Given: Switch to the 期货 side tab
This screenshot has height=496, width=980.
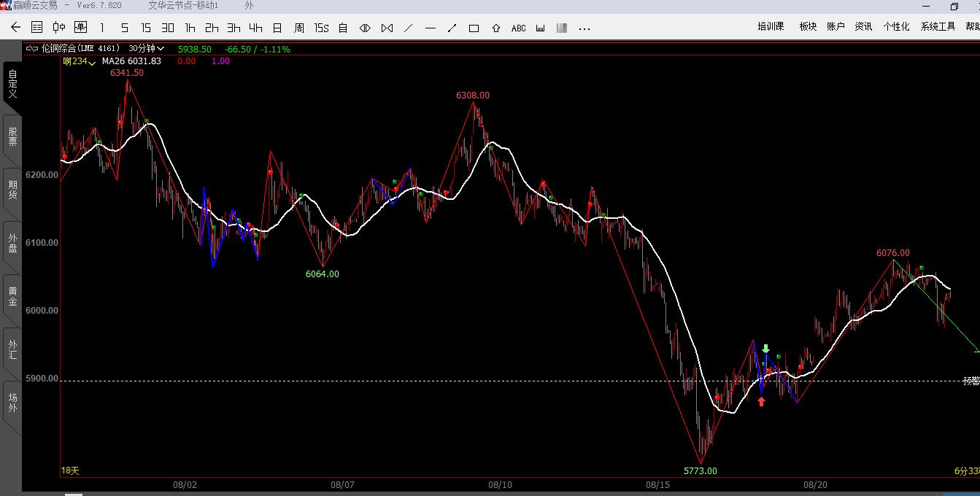Looking at the screenshot, I should pyautogui.click(x=12, y=190).
